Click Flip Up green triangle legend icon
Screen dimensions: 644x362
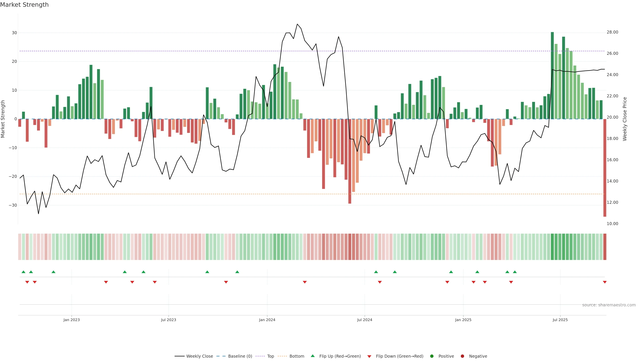(312, 356)
